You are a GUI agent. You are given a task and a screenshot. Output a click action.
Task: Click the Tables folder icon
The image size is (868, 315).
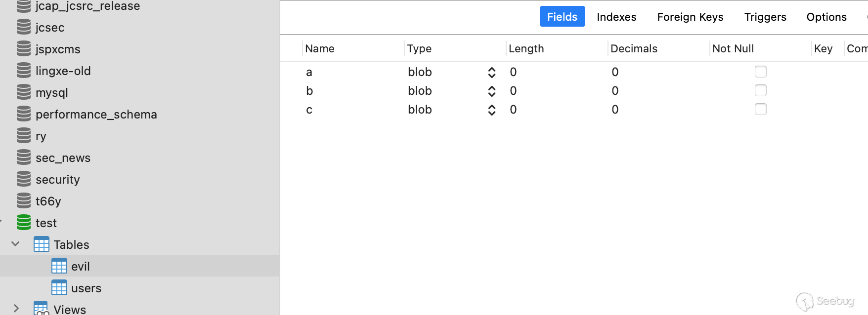(42, 244)
